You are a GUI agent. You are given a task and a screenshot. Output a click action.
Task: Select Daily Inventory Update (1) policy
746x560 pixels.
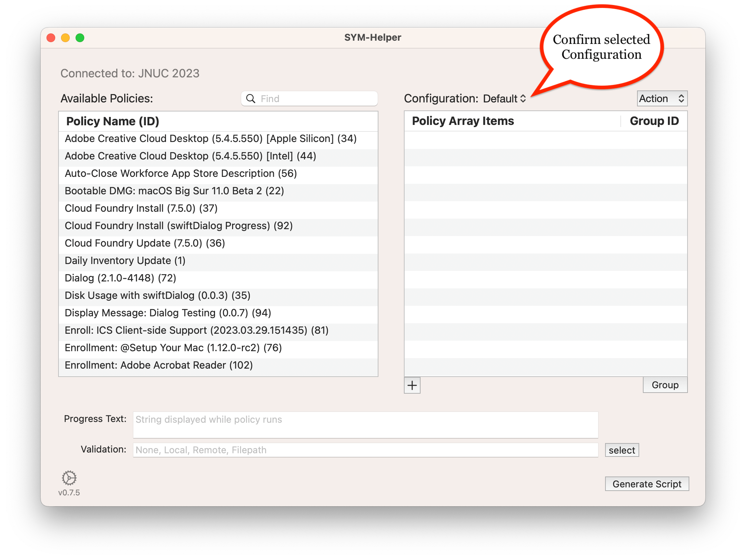[125, 261]
